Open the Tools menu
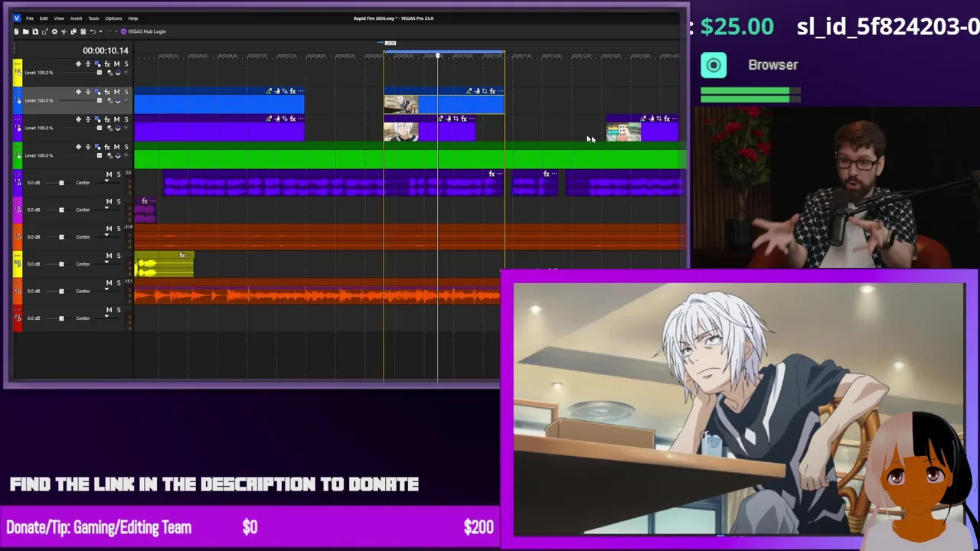 (x=93, y=18)
